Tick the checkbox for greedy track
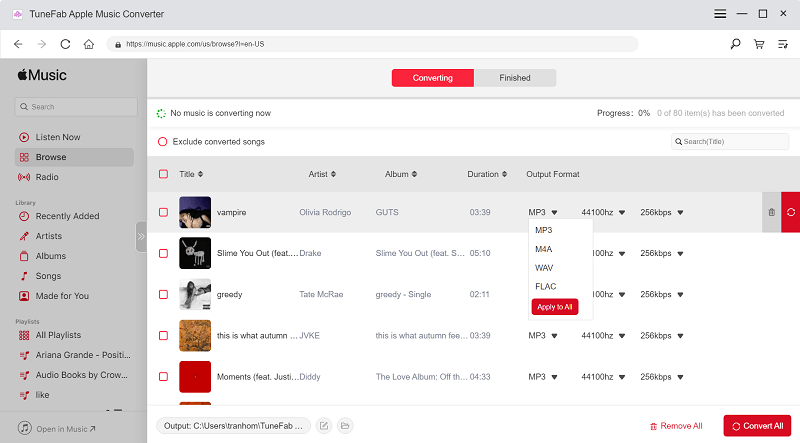 164,294
